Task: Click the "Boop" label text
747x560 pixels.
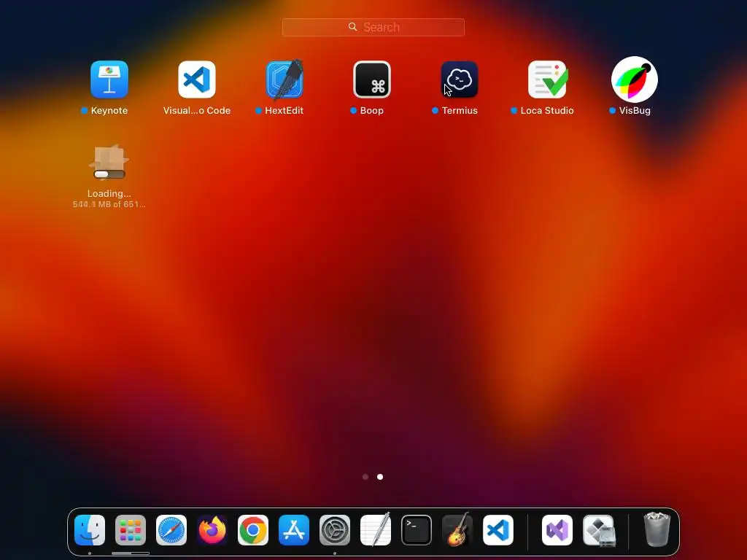Action: point(371,111)
